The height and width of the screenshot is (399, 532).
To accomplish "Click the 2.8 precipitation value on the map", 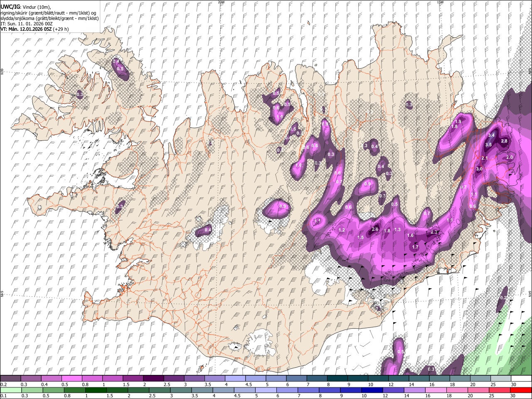I will coord(504,141).
